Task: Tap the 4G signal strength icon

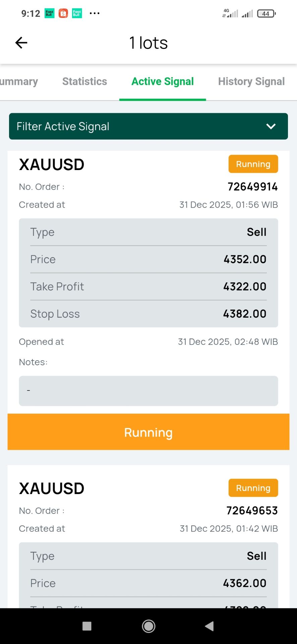Action: [x=230, y=13]
